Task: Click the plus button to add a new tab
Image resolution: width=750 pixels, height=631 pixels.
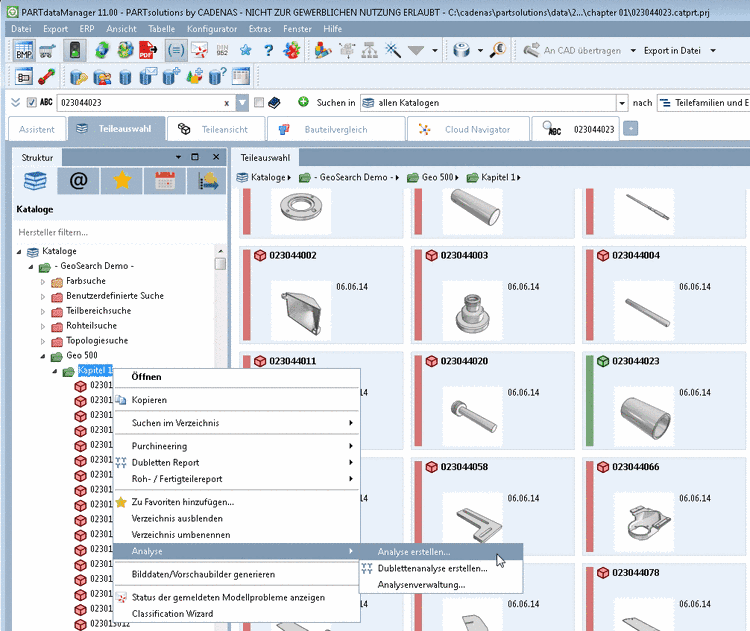Action: tap(631, 128)
